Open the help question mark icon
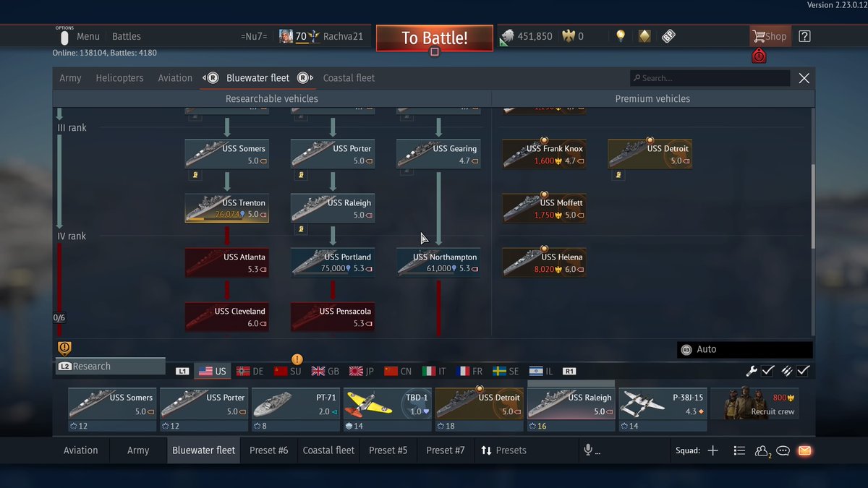This screenshot has width=868, height=488. point(804,36)
